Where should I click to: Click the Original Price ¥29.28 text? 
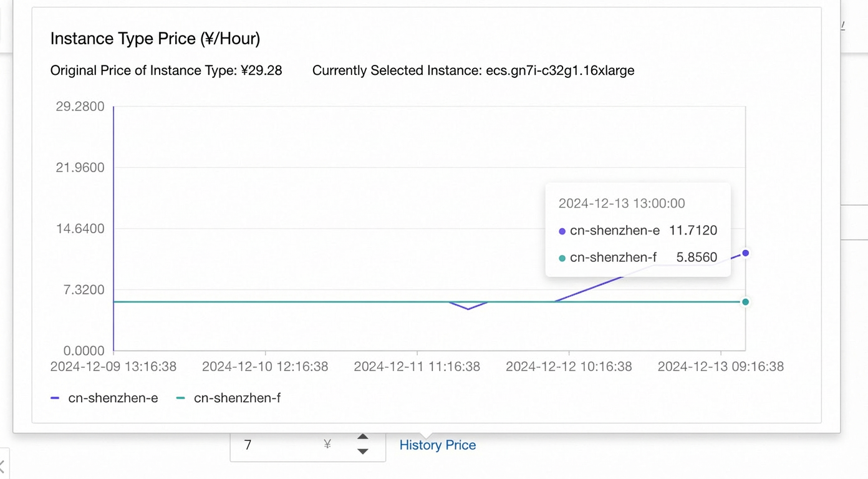pyautogui.click(x=166, y=70)
